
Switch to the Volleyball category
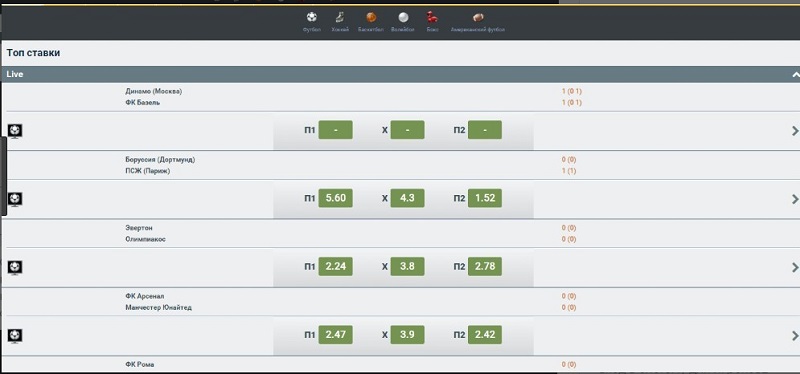[403, 18]
